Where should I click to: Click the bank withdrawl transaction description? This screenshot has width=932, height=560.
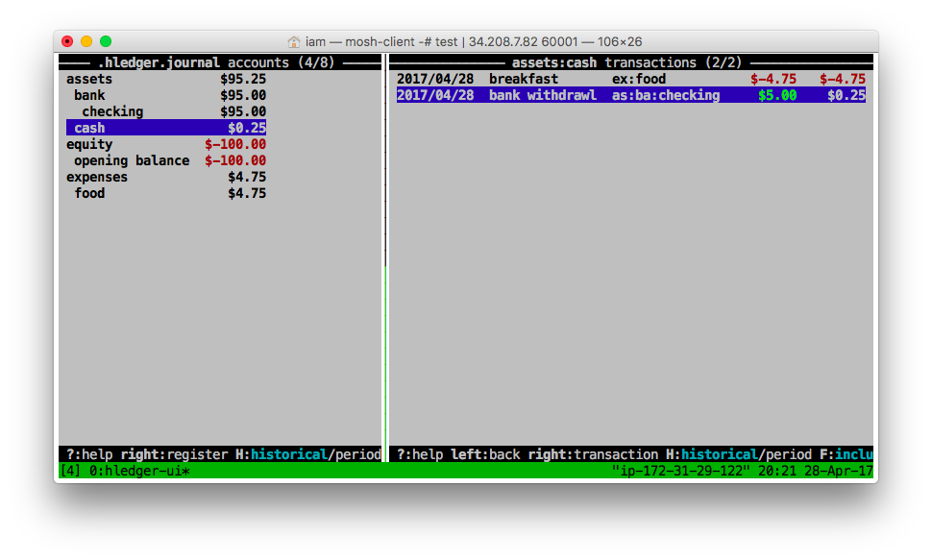[x=542, y=95]
